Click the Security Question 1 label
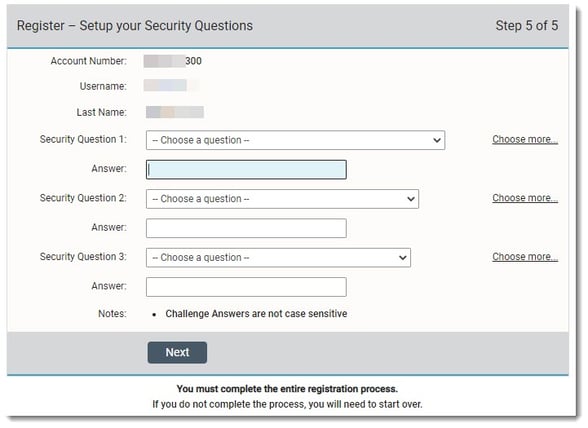Image resolution: width=588 pixels, height=428 pixels. [x=83, y=140]
